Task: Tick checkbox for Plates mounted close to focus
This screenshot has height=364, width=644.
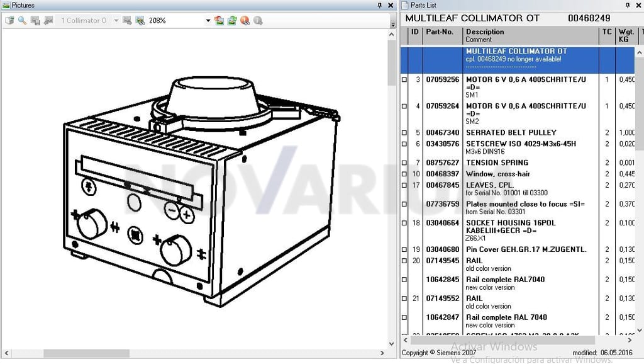Action: point(404,204)
